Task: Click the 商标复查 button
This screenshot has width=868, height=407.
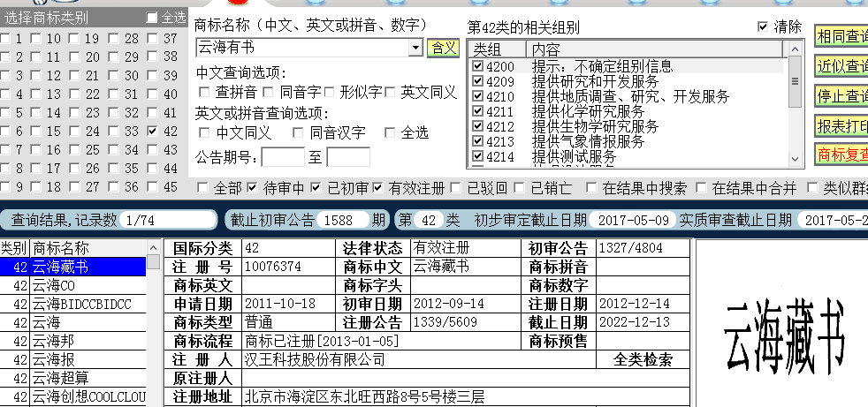Action: click(841, 155)
